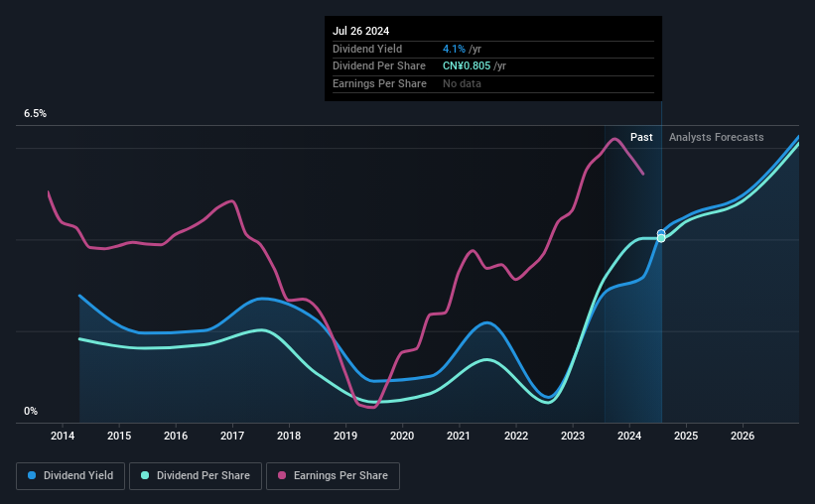Click the 2017 x-axis label
The height and width of the screenshot is (504, 815).
[232, 436]
